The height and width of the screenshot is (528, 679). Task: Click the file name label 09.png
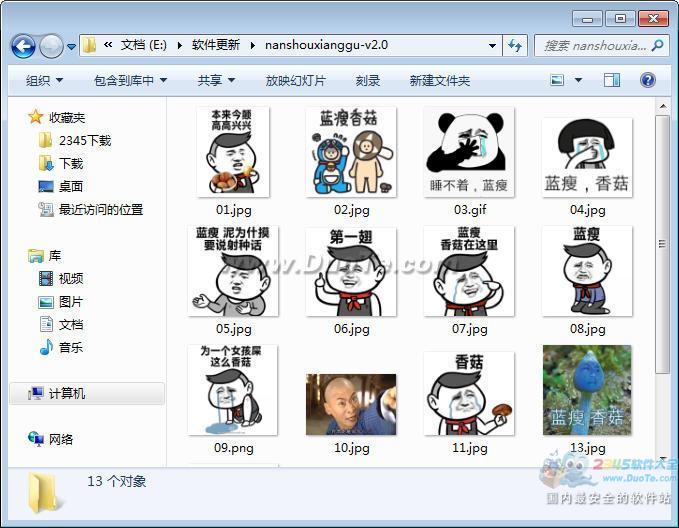coord(233,447)
